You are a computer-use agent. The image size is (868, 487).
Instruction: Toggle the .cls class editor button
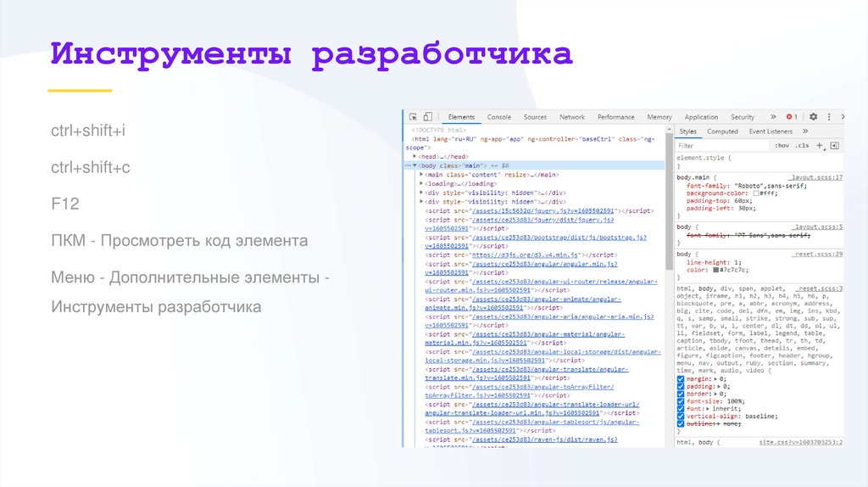802,146
